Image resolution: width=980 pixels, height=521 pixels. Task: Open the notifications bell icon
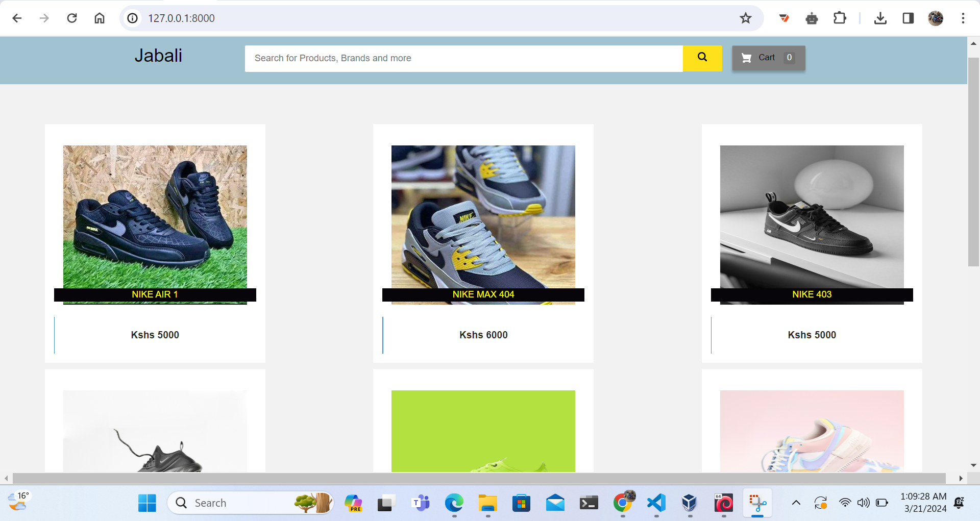959,503
